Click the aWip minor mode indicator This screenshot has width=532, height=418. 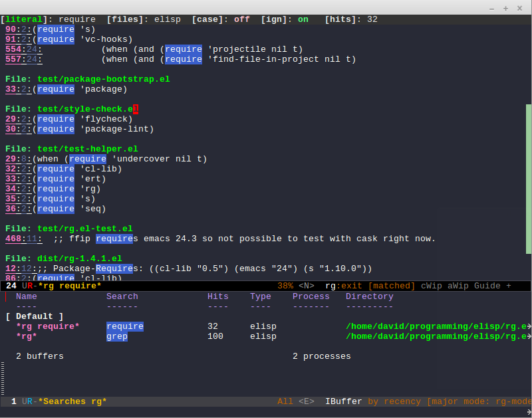[x=458, y=286]
